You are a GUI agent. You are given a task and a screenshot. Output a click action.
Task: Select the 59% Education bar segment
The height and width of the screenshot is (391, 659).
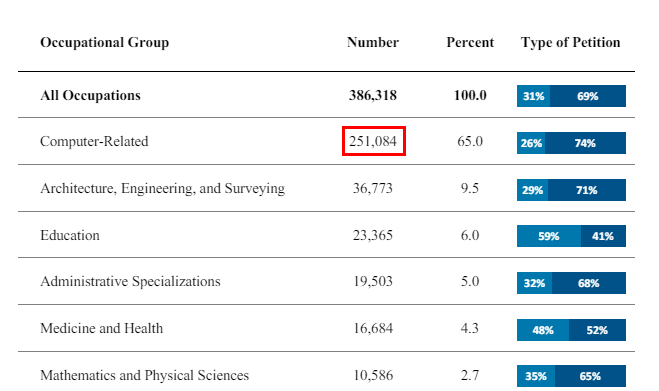(549, 236)
